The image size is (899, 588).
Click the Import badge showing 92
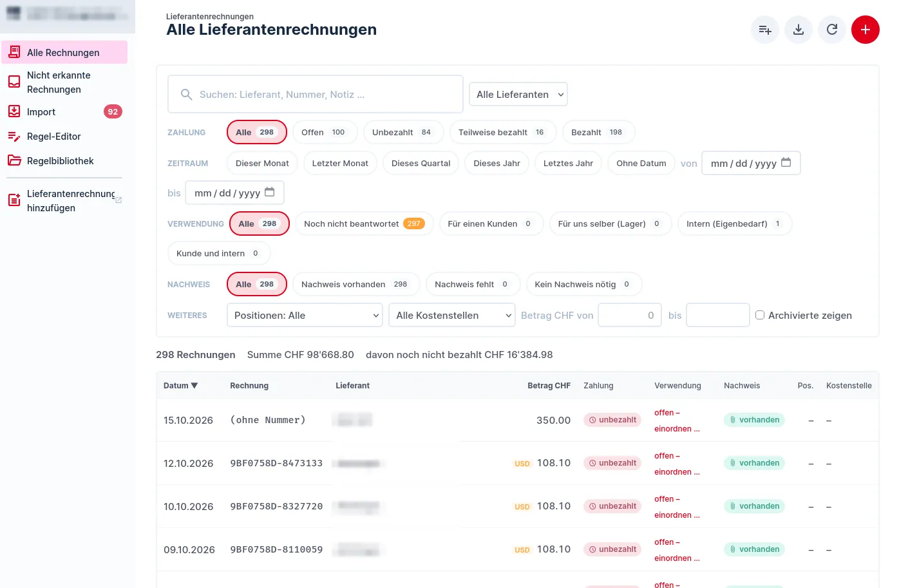pos(113,111)
